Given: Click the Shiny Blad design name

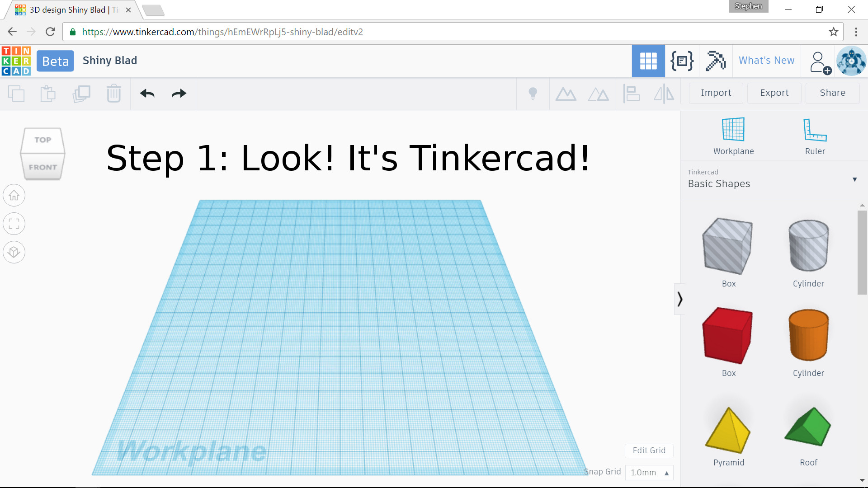Looking at the screenshot, I should (x=110, y=61).
